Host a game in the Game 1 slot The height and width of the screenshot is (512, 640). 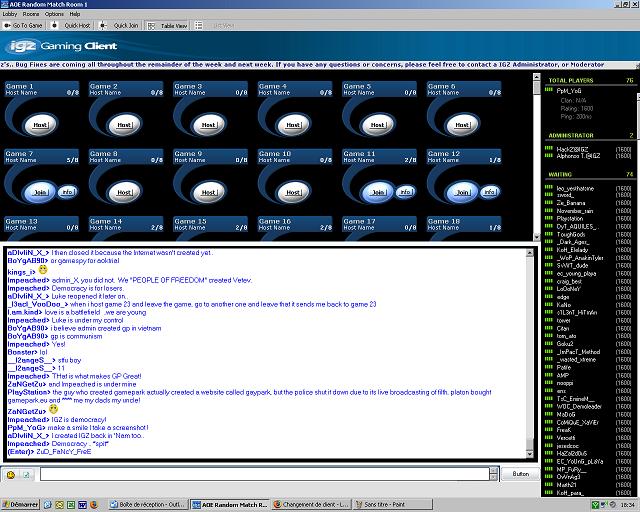[x=41, y=125]
